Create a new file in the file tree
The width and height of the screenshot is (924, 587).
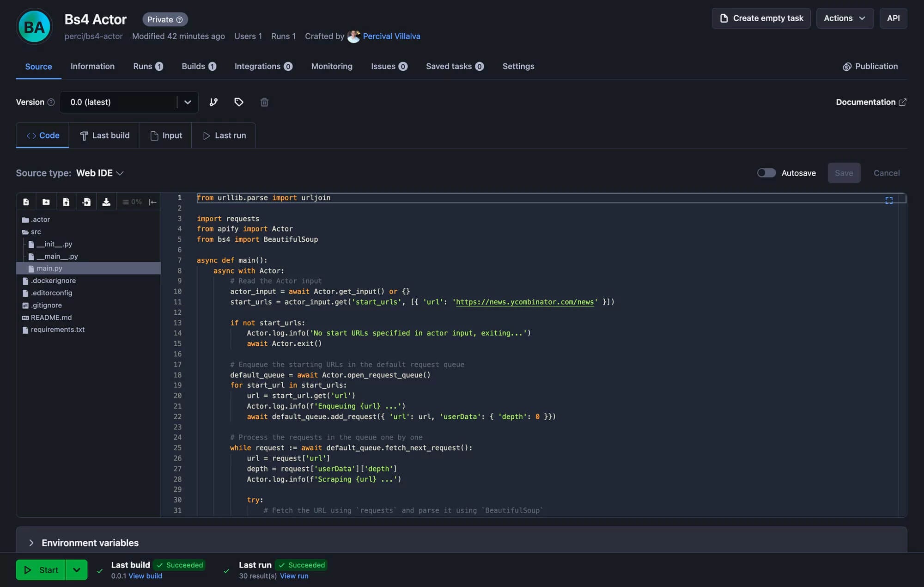[x=26, y=202]
